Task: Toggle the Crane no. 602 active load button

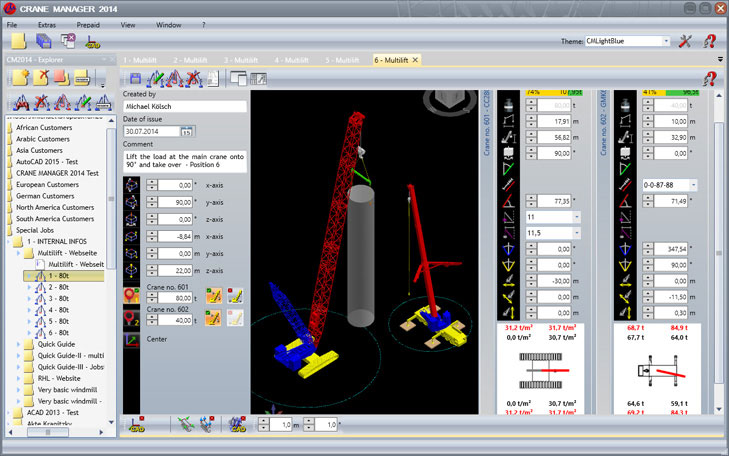Action: tap(213, 318)
